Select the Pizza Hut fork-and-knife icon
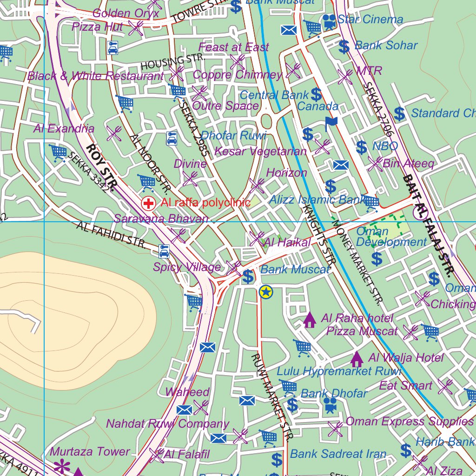This screenshot has height=476, width=476. pyautogui.click(x=135, y=28)
